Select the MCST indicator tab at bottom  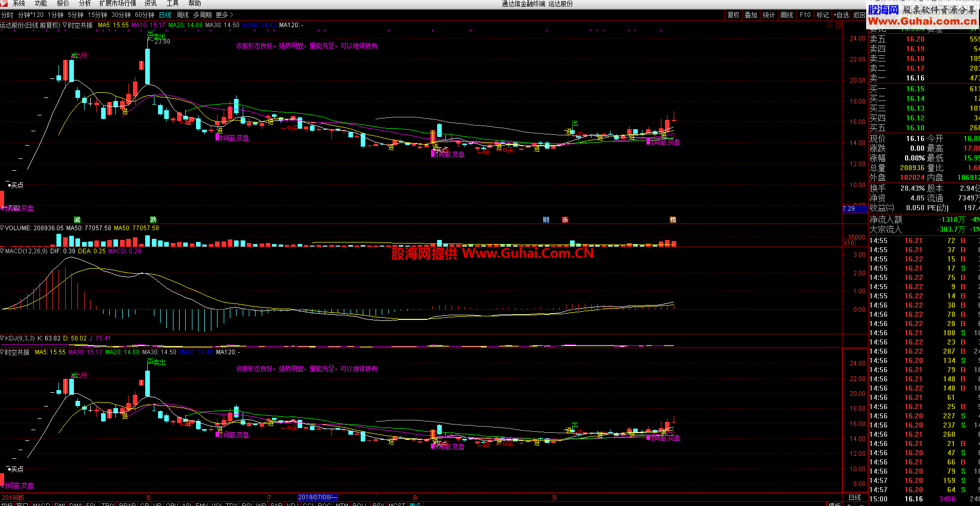click(x=397, y=503)
